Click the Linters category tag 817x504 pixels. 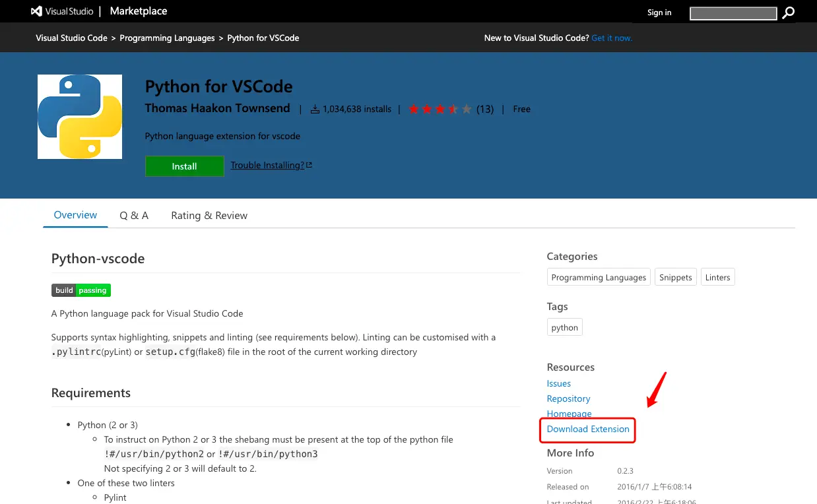click(717, 277)
